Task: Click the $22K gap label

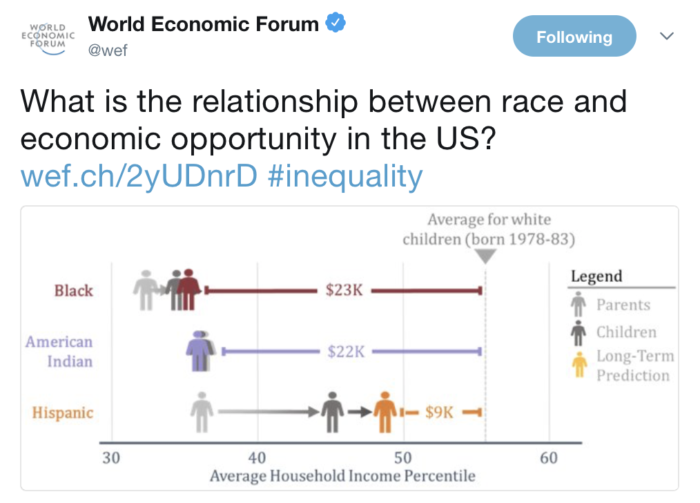Action: 344,351
